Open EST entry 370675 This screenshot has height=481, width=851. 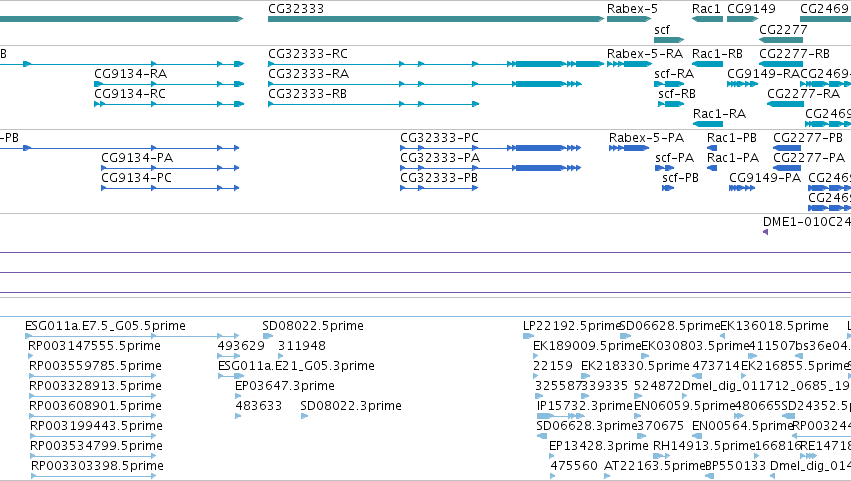[x=661, y=426]
